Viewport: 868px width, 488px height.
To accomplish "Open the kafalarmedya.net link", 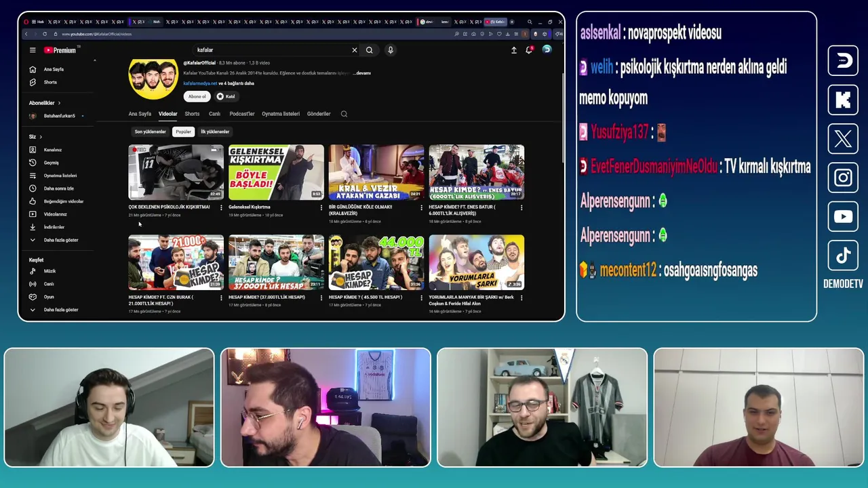I will (200, 83).
